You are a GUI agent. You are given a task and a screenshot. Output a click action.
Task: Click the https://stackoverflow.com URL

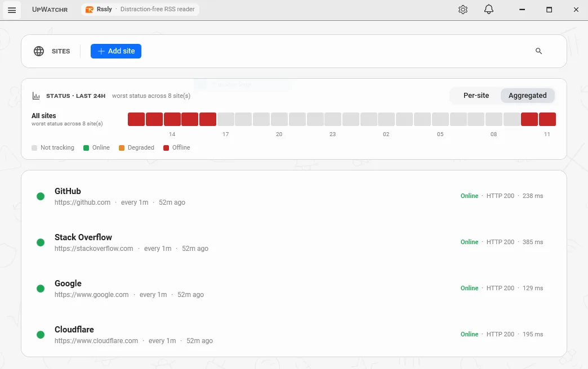click(93, 249)
